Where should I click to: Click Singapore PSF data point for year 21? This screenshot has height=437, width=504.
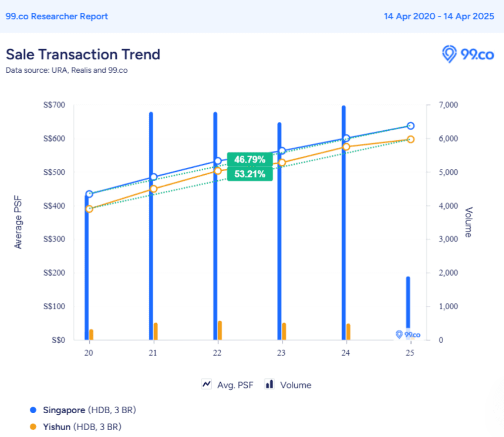(x=153, y=177)
